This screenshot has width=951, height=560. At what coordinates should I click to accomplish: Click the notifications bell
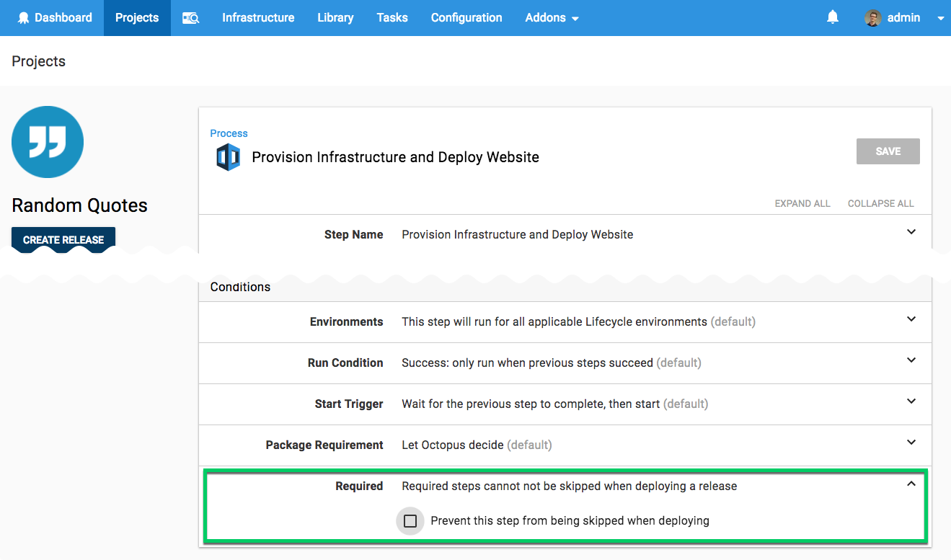[832, 17]
